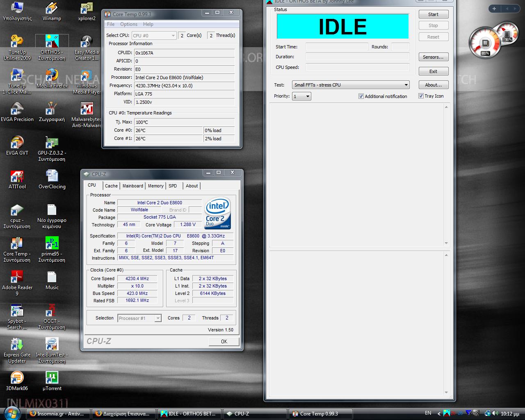Switch to the CPU-Z taskbar button
Image resolution: width=525 pixels, height=420 pixels.
[255, 413]
